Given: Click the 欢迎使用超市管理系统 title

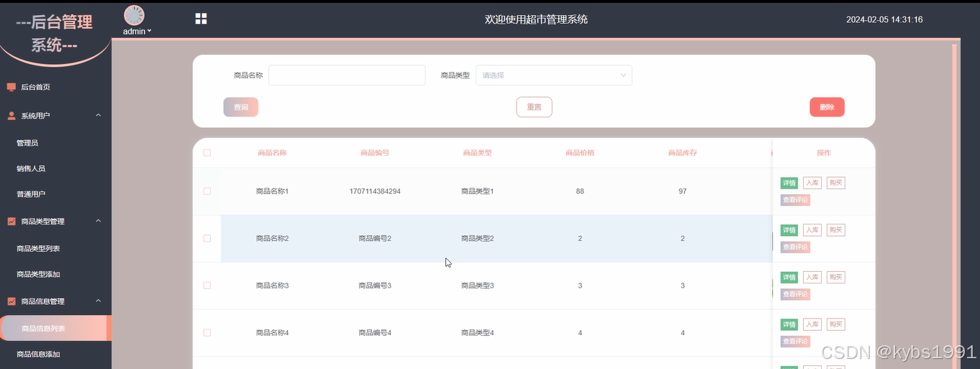Looking at the screenshot, I should [536, 19].
